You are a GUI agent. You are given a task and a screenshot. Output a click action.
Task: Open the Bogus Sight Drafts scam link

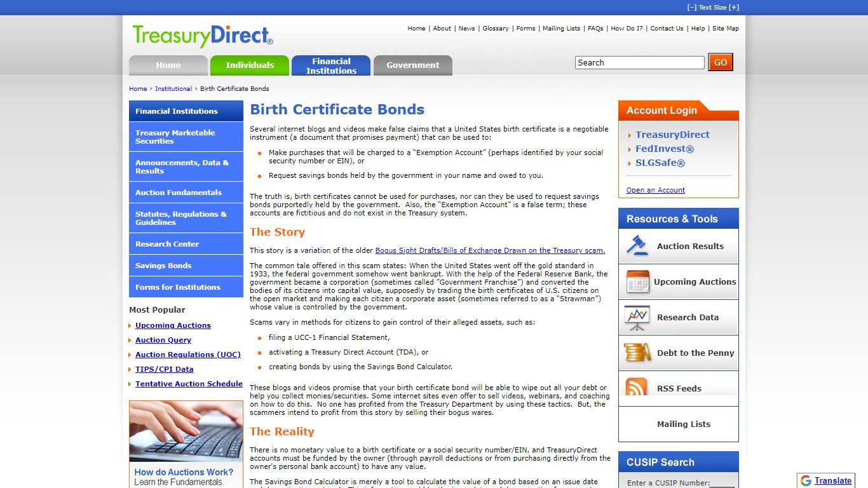(491, 250)
